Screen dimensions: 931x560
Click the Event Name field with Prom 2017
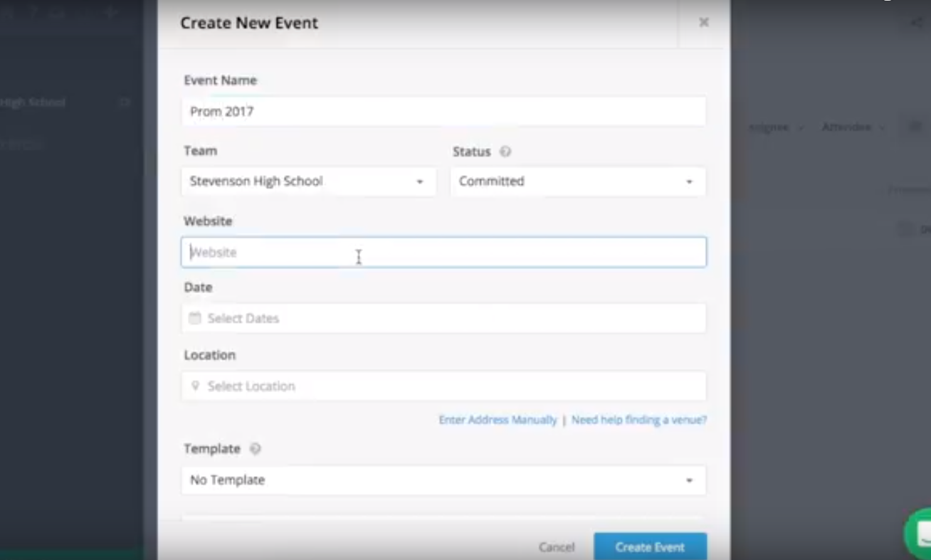pyautogui.click(x=443, y=112)
